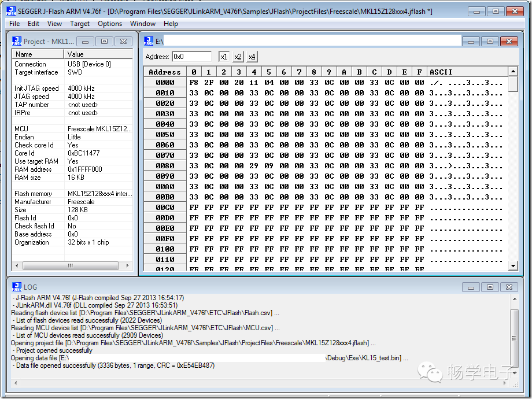Select the Target interface SWD row
Viewport: 532px width, 399px height.
point(72,72)
